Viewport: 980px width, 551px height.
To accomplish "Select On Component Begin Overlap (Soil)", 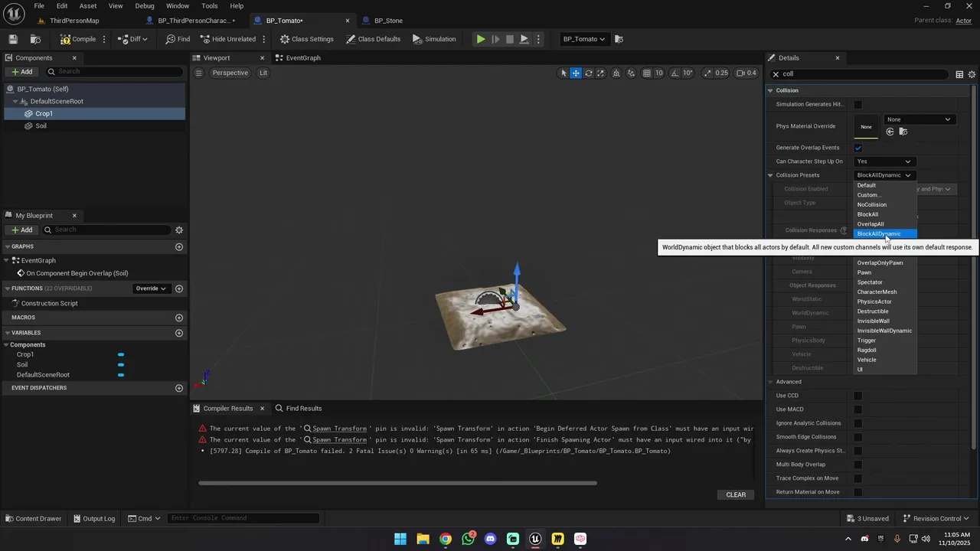I will pyautogui.click(x=77, y=273).
